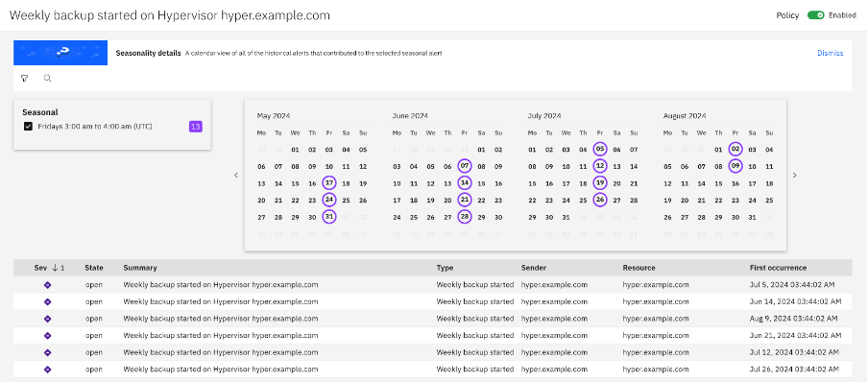
Task: Click the 13 count badge in the Seasonal panel
Action: 196,127
